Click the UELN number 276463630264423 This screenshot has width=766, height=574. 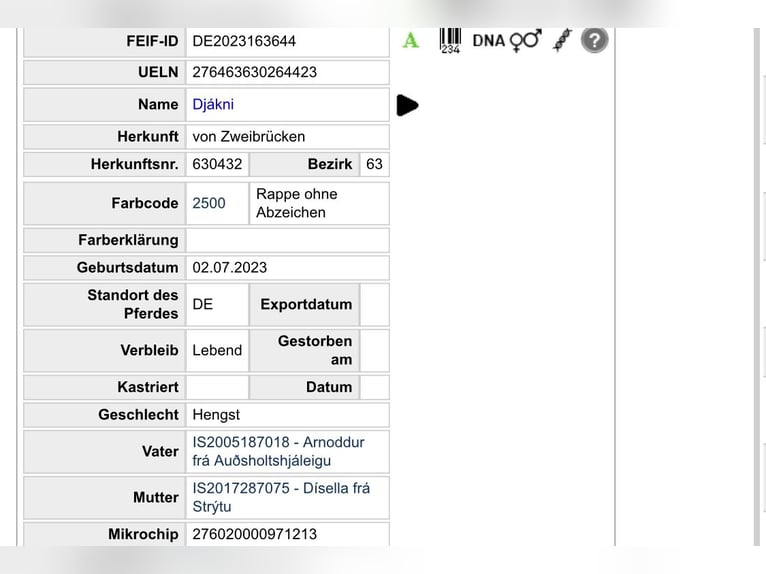(x=254, y=72)
